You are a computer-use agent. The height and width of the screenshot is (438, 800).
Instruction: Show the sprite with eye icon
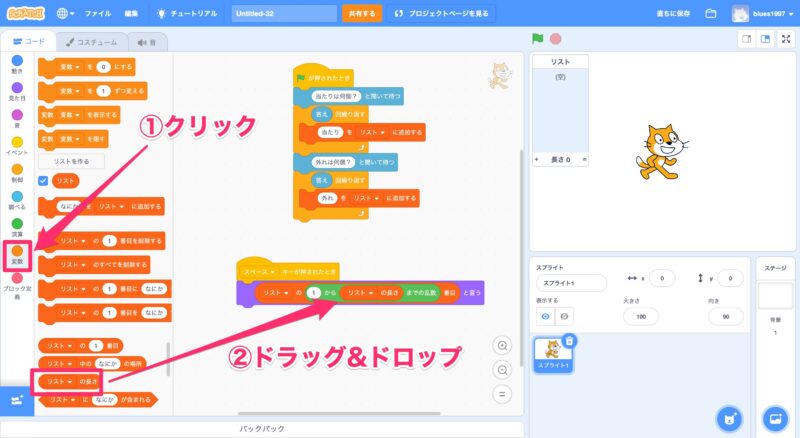click(x=545, y=316)
